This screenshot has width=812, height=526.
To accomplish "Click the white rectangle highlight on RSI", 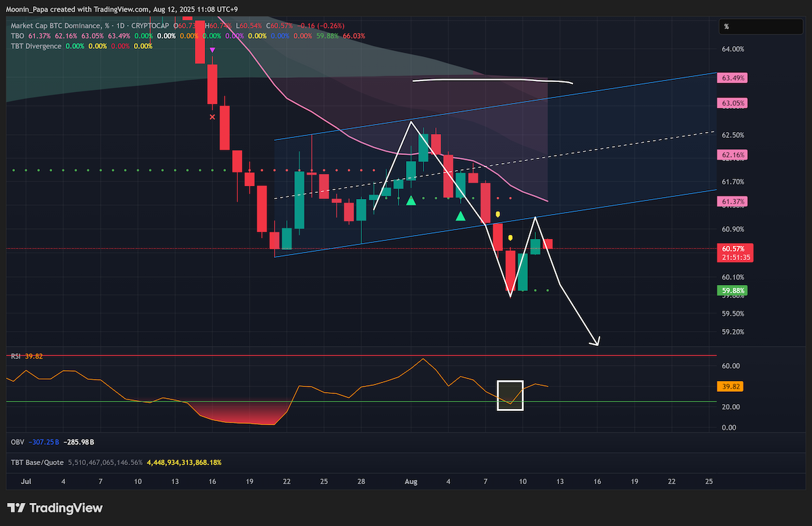I will point(510,395).
